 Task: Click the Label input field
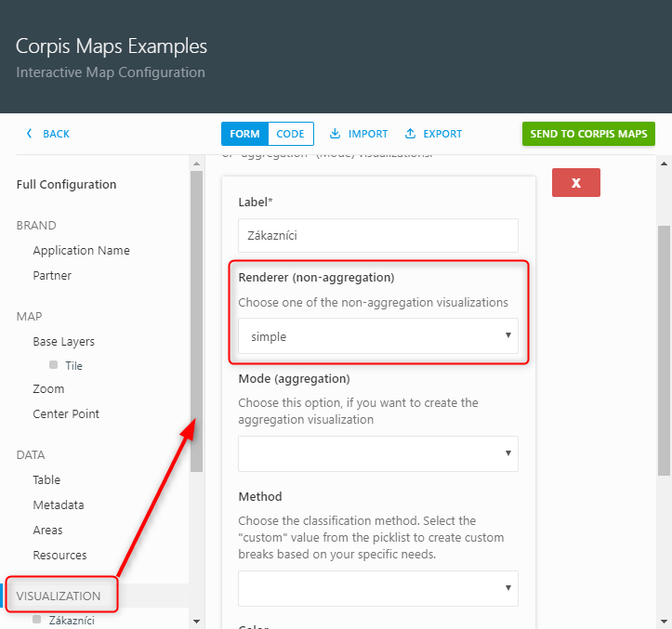pos(378,235)
